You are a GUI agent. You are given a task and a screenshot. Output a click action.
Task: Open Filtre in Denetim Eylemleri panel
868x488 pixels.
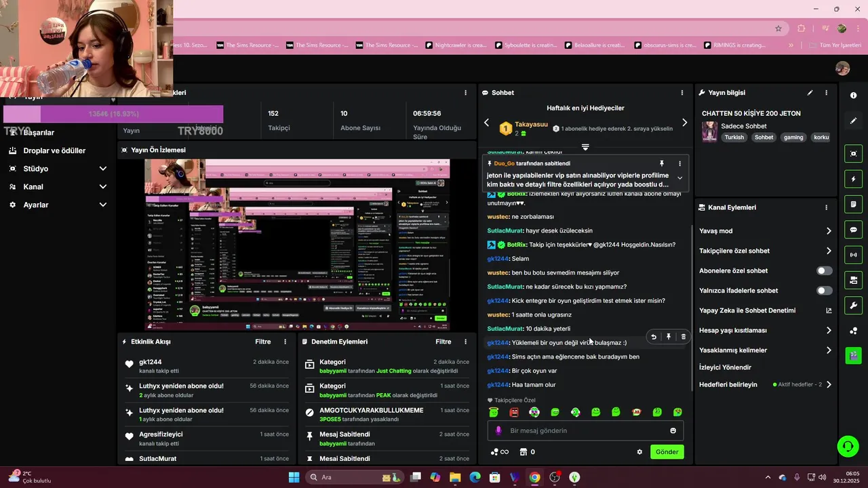point(443,342)
